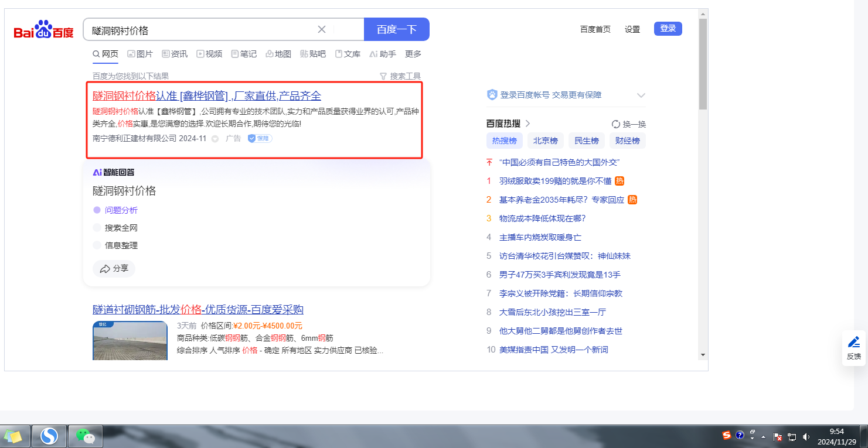Click 信息整理 in the AI answer

point(121,245)
